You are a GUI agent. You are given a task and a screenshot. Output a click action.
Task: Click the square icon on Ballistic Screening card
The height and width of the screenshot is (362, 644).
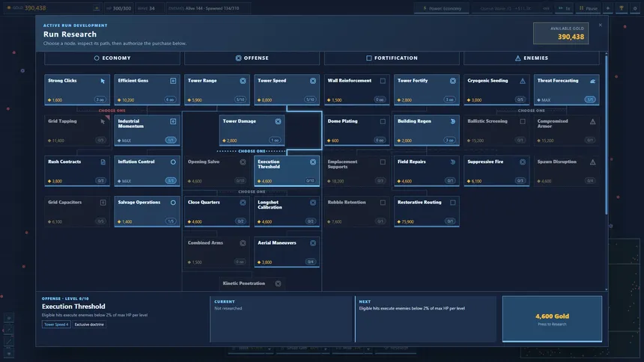point(523,121)
